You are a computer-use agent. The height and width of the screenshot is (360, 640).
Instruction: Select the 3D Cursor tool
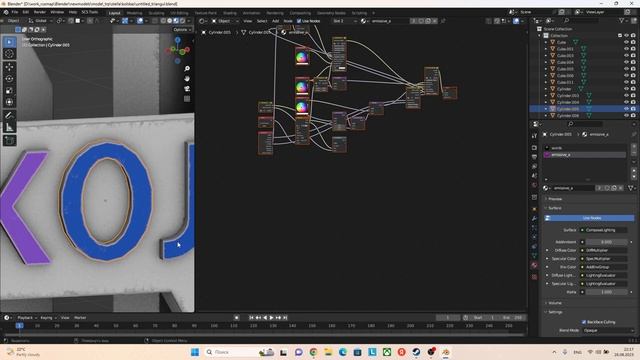coord(9,54)
